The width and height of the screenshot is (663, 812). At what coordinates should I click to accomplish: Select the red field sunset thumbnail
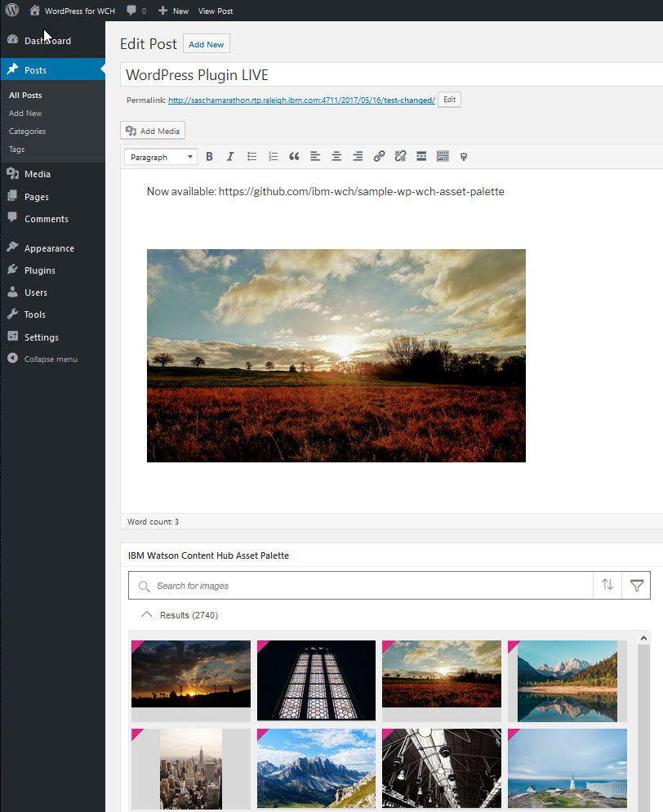point(442,674)
